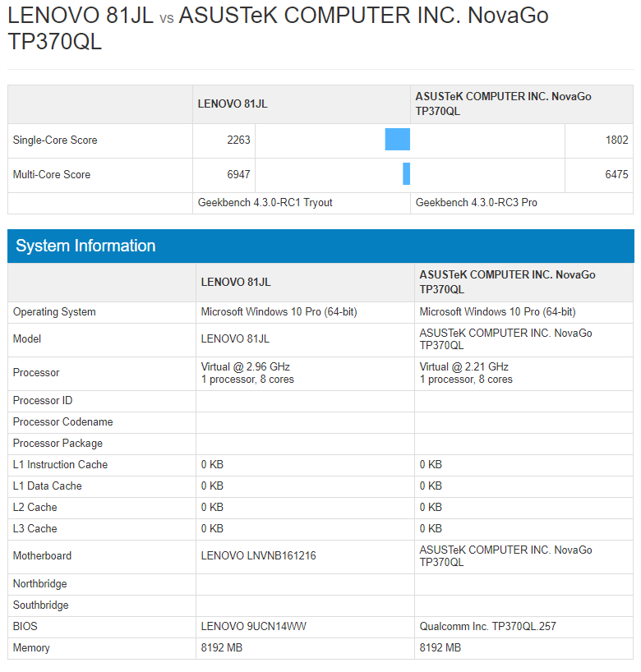641x672 pixels.
Task: Select LENOVO 81JL in the Model row
Action: pyautogui.click(x=235, y=339)
